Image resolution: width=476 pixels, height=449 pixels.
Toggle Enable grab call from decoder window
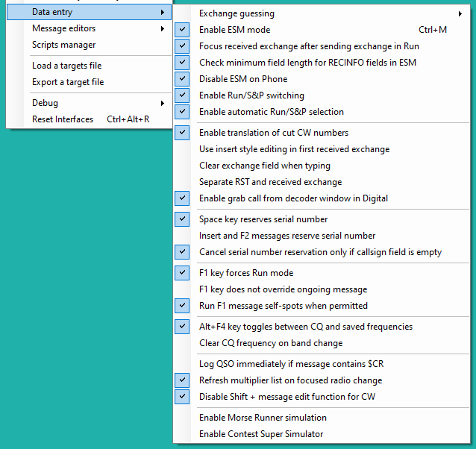(322, 198)
